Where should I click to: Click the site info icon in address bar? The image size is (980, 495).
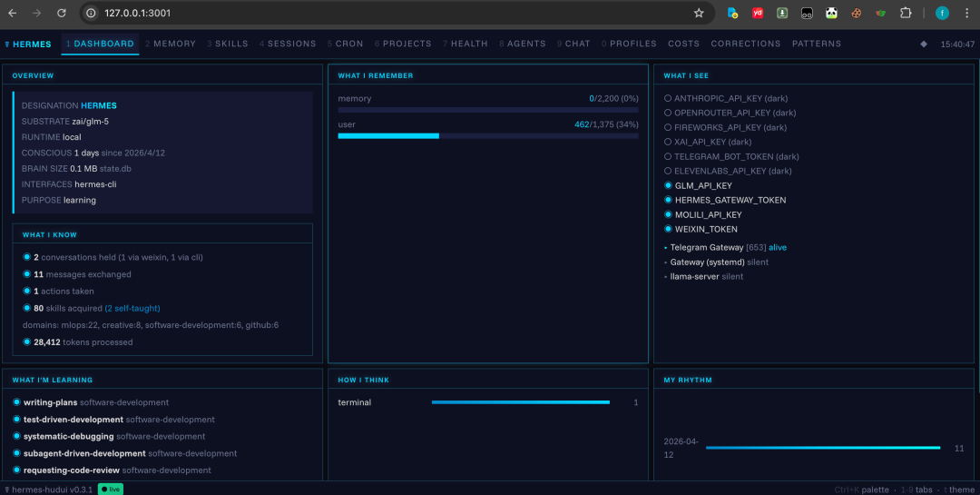(92, 13)
